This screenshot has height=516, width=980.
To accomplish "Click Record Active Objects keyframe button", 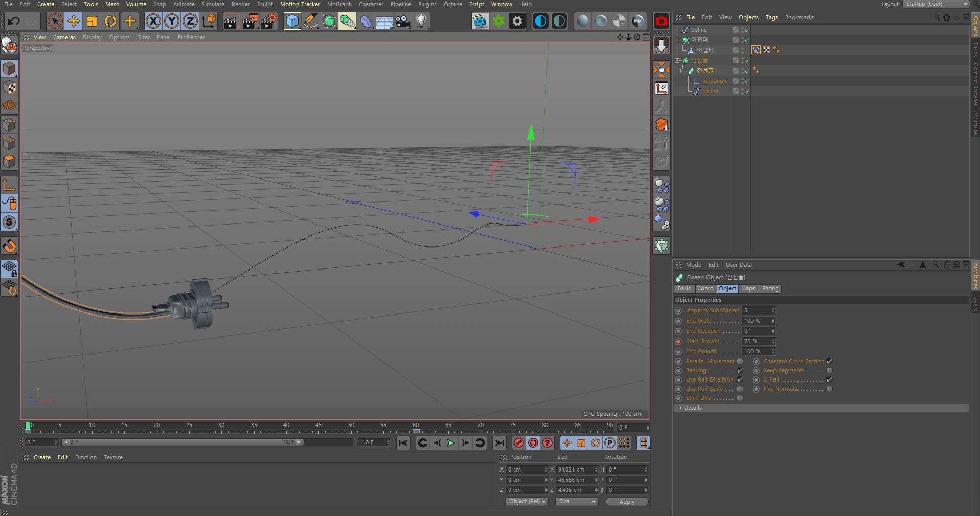I will click(519, 443).
